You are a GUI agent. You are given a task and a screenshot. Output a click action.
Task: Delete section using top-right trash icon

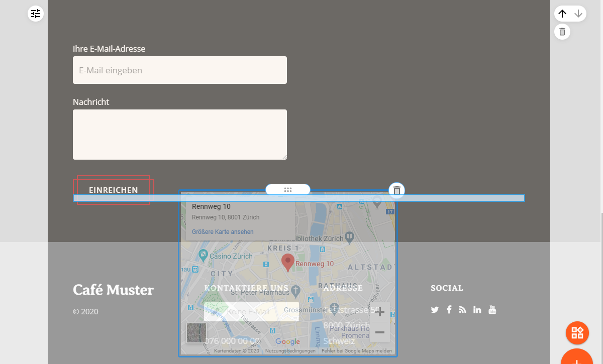click(x=562, y=32)
